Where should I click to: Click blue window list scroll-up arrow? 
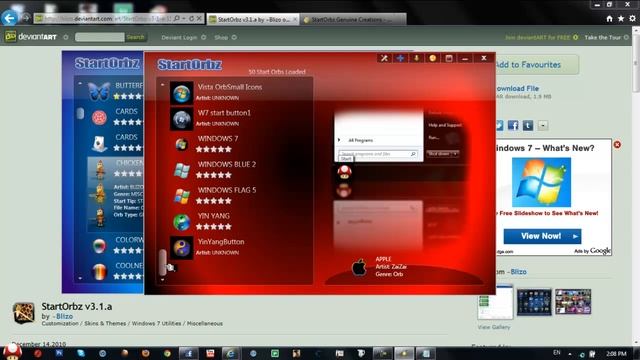(x=80, y=83)
